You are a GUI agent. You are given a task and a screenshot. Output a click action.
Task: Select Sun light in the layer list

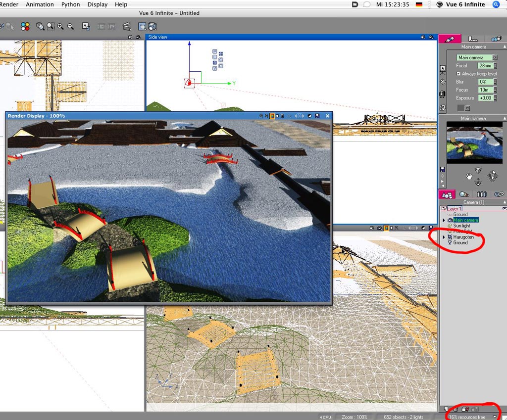click(461, 226)
